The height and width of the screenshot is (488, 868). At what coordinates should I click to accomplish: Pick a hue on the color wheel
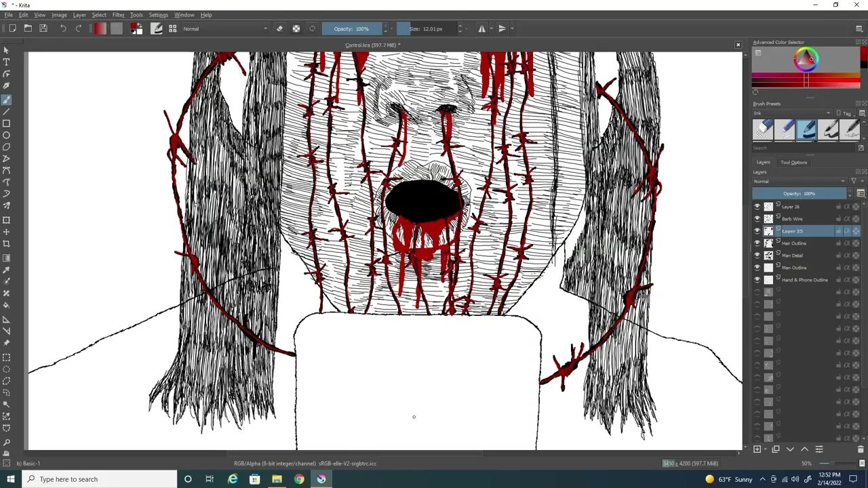(x=806, y=60)
